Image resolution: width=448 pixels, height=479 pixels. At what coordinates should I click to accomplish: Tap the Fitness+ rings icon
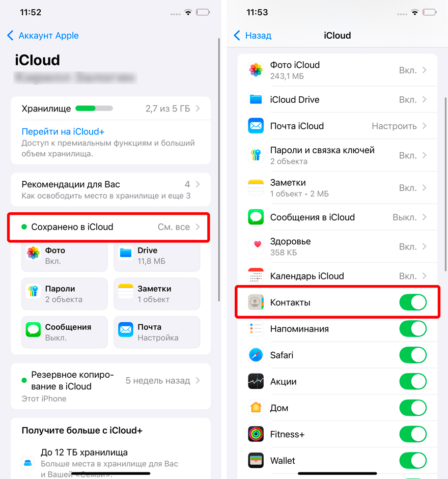(x=256, y=434)
